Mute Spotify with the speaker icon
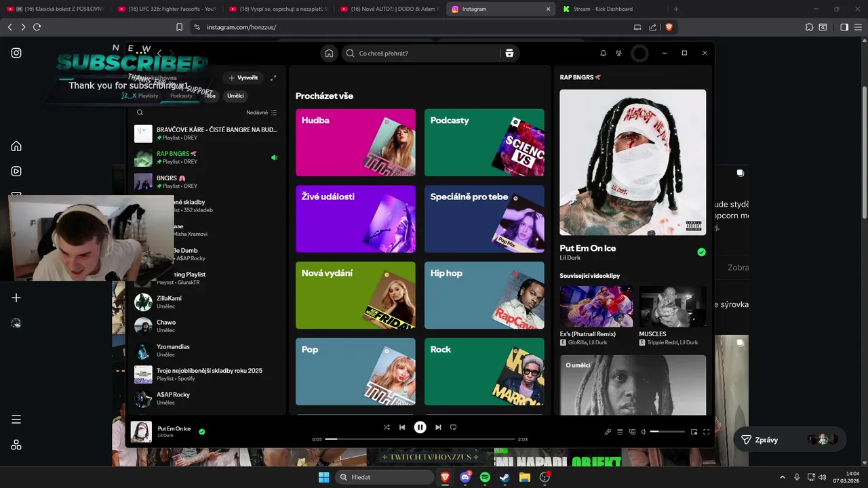The width and height of the screenshot is (868, 488). point(643,432)
